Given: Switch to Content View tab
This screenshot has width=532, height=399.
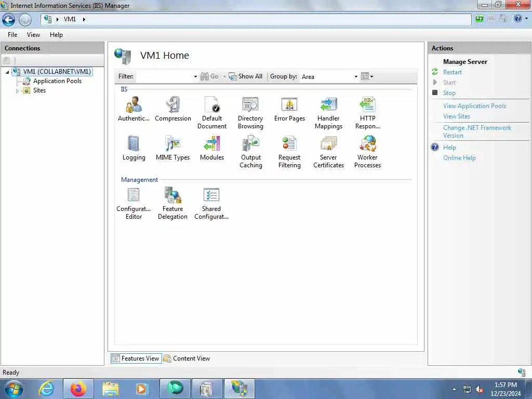Looking at the screenshot, I should pos(187,358).
